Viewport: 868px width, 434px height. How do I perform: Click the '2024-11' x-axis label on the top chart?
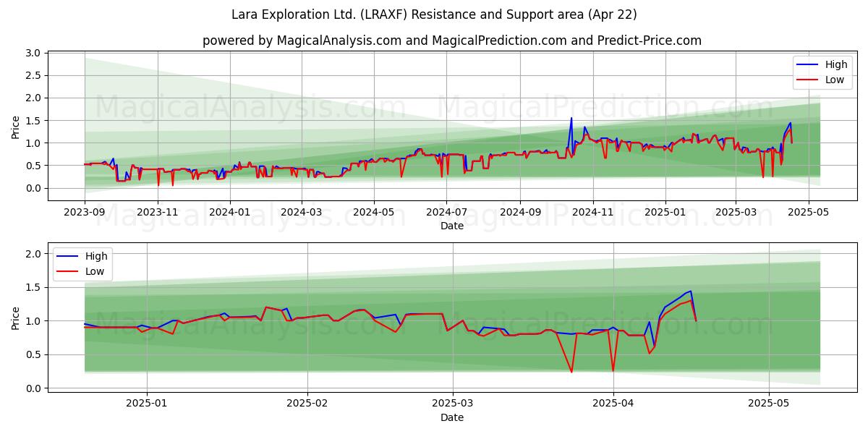(592, 213)
